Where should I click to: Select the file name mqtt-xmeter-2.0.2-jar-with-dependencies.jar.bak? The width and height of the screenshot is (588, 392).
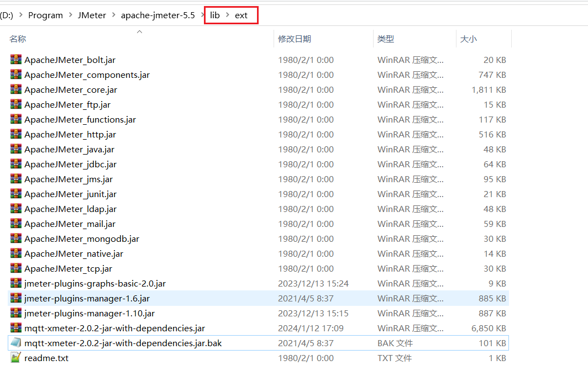tap(123, 343)
